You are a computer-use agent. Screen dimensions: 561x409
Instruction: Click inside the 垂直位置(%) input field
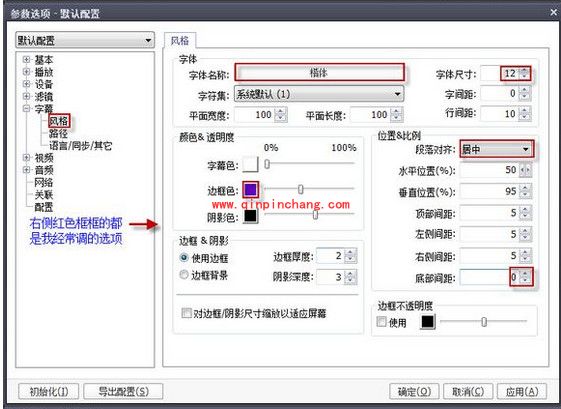(489, 191)
